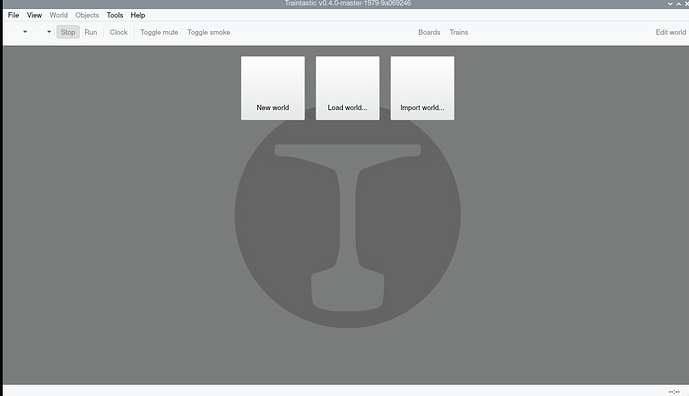Click the Clock toolbar button

[119, 32]
